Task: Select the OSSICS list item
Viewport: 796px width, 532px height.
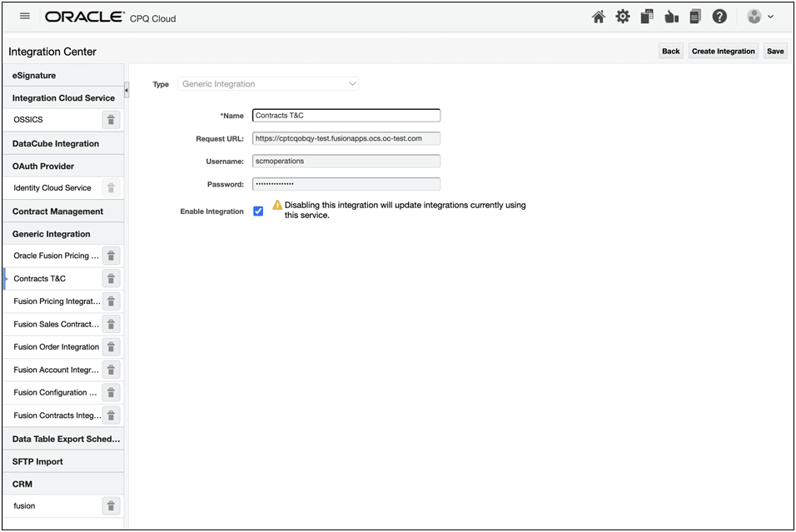Action: [28, 120]
